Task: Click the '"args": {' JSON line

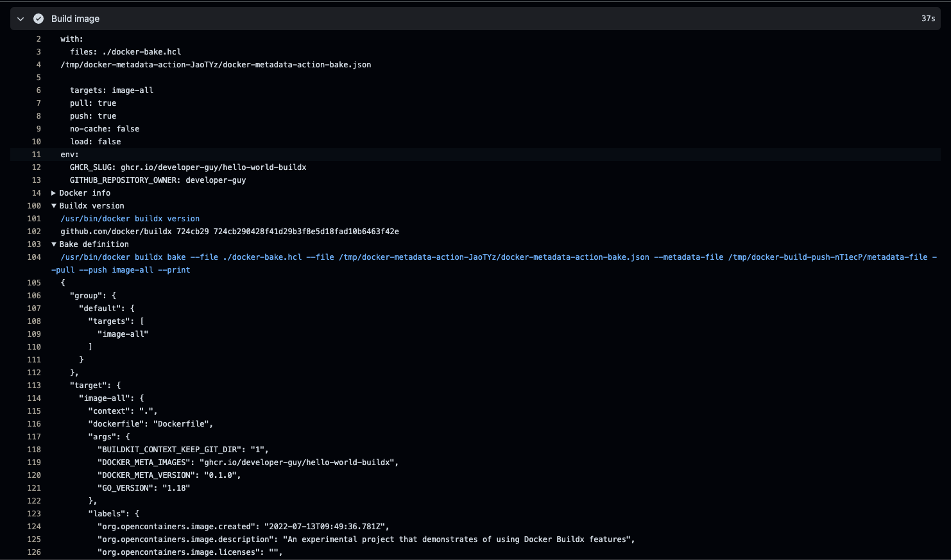Action: (x=109, y=437)
